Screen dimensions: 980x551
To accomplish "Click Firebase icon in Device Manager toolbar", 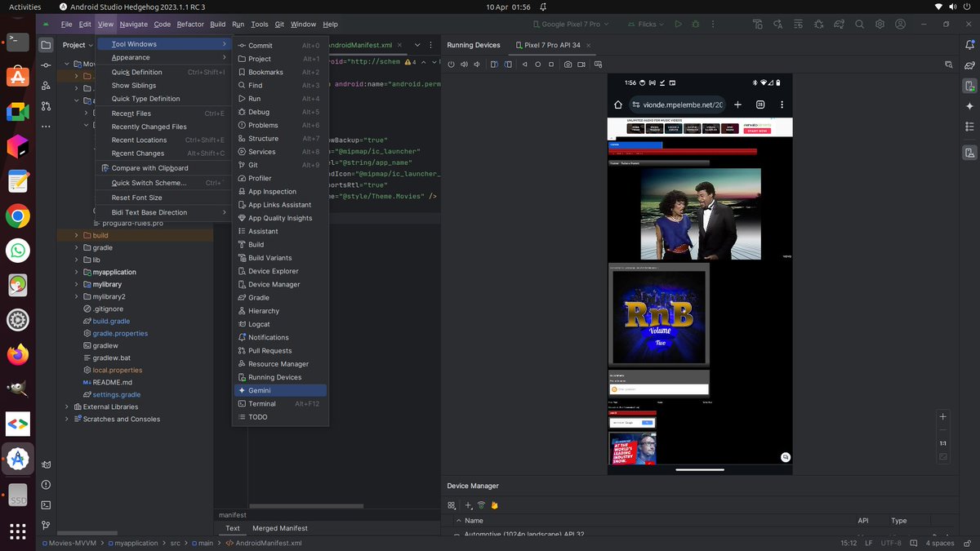I will [x=494, y=505].
